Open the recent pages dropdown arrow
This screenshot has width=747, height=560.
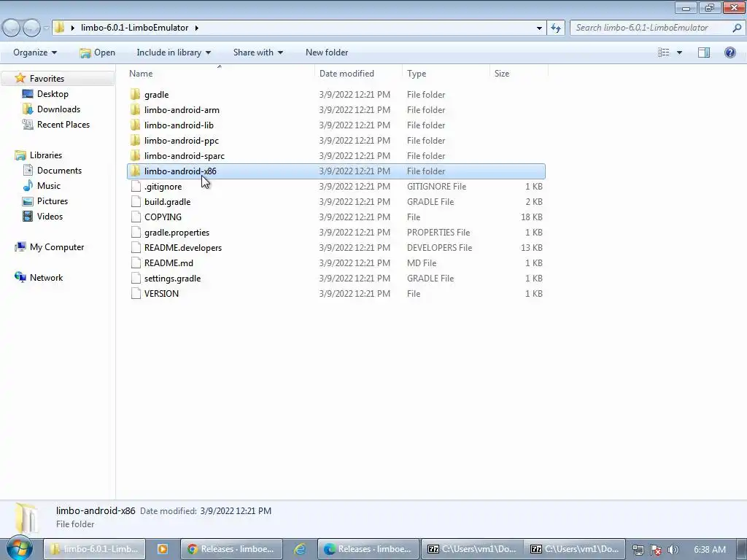46,28
